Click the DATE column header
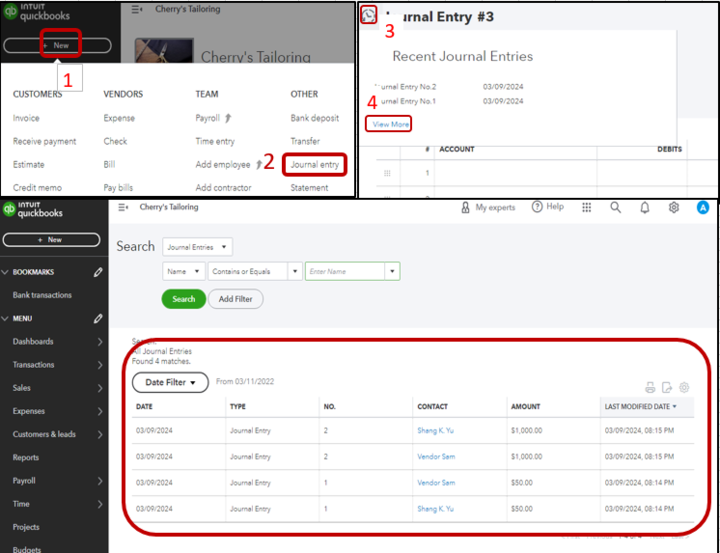 144,406
